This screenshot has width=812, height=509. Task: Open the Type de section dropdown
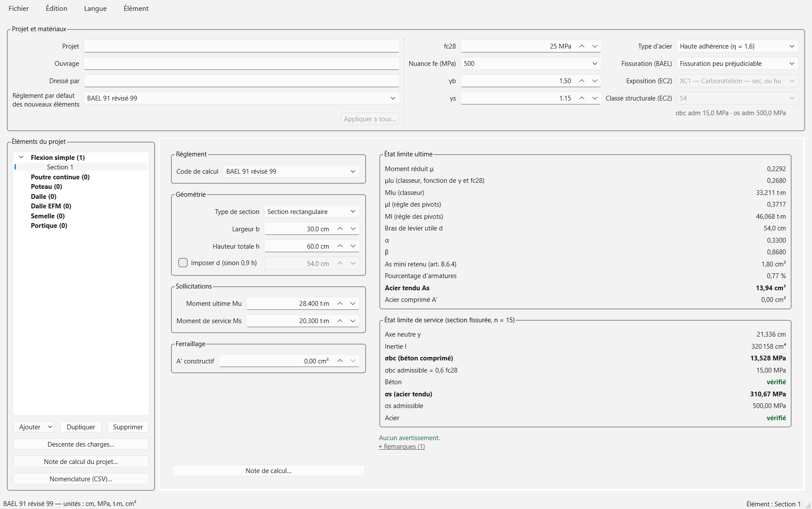(311, 212)
